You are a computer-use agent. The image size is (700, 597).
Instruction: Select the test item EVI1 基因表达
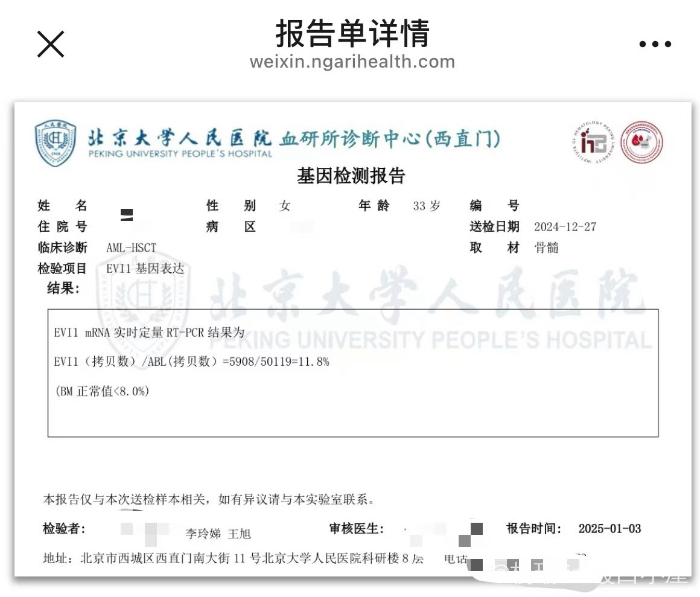tap(145, 269)
